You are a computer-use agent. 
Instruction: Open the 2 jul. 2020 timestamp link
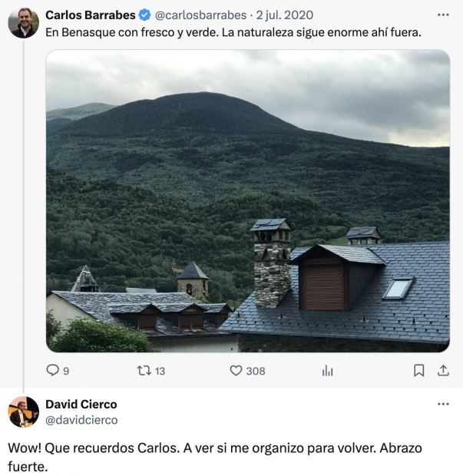pos(284,15)
